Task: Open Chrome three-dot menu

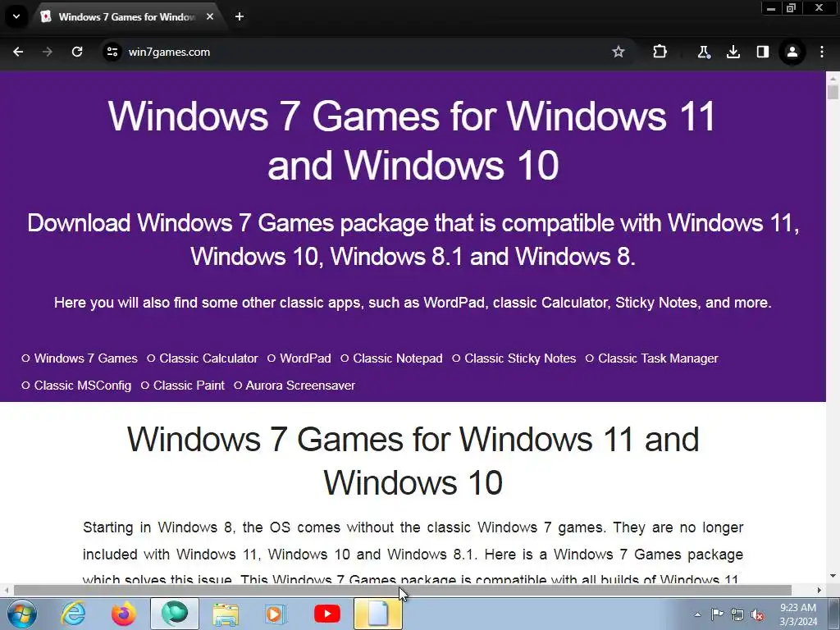Action: click(x=822, y=52)
